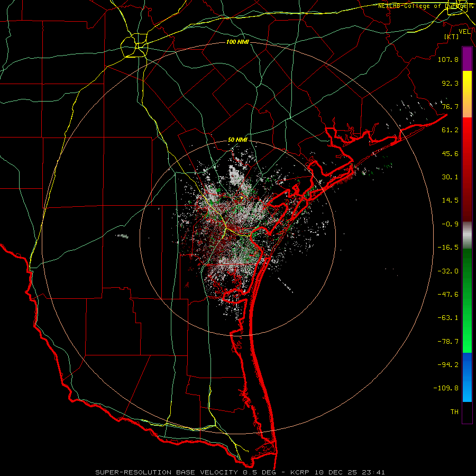Click the -32.0 velocity scale label
The width and height of the screenshot is (476, 476).
pyautogui.click(x=448, y=271)
